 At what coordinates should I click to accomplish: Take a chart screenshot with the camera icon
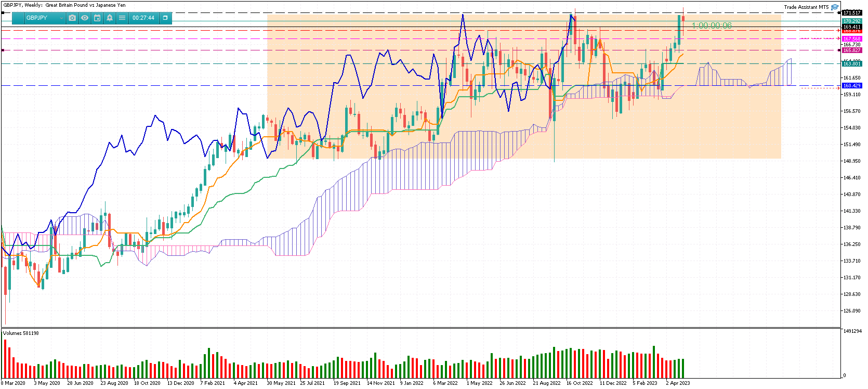click(72, 18)
